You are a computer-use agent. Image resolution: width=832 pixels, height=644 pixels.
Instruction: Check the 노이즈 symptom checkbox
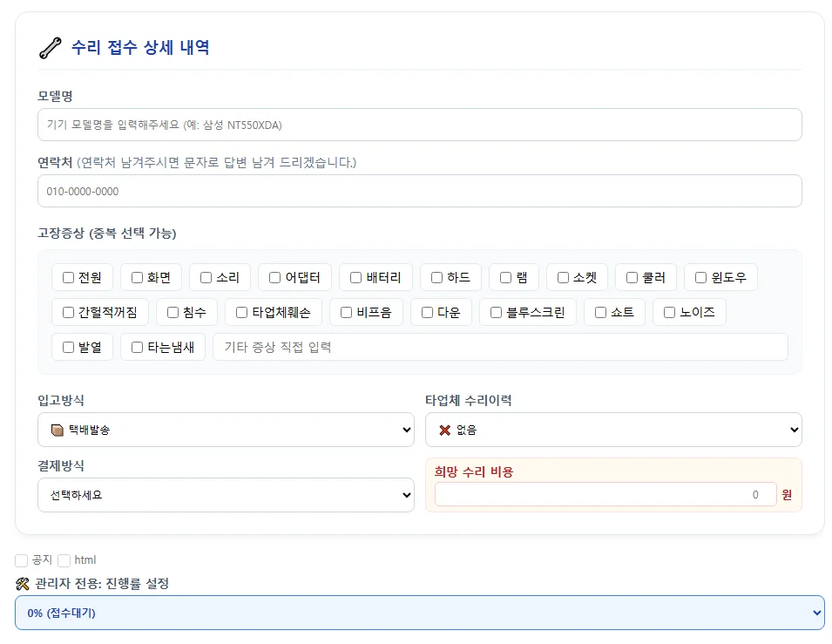[x=670, y=313]
